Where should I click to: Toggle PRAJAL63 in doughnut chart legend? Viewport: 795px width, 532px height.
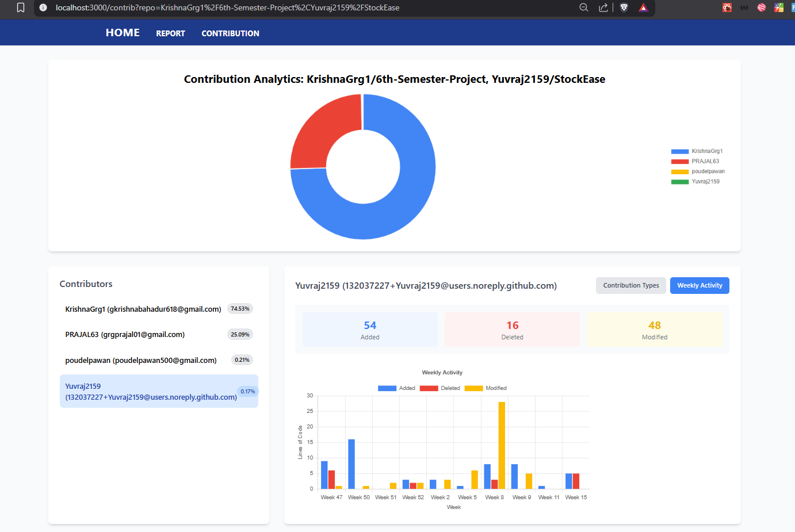tap(695, 161)
